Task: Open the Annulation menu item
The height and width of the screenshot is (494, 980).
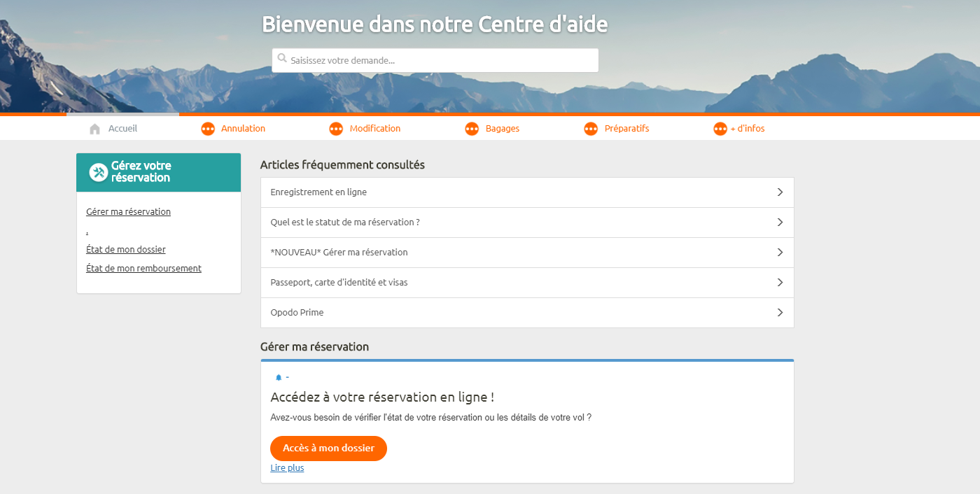Action: point(243,129)
